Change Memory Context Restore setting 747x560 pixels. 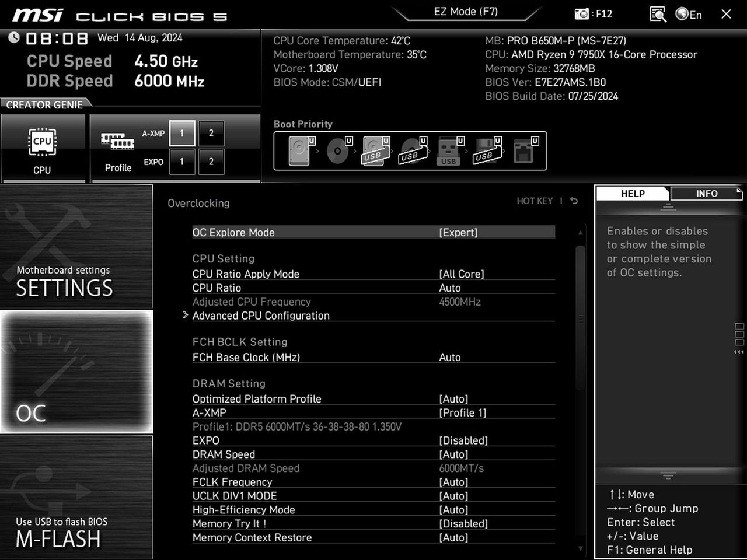point(373,537)
